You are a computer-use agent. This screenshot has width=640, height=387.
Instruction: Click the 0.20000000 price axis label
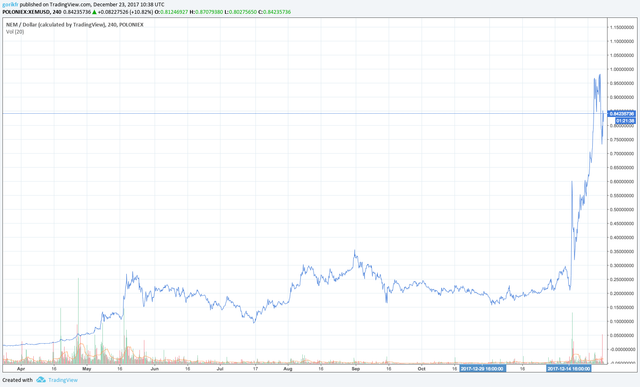pyautogui.click(x=622, y=294)
